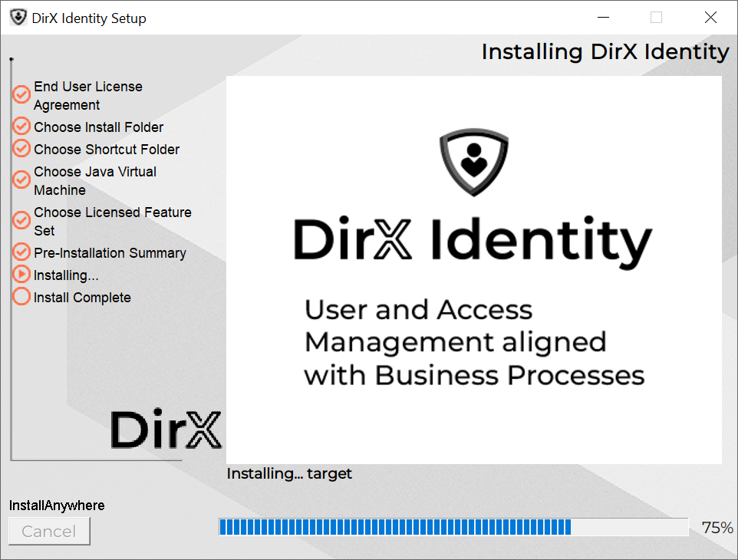Select the Choose Install Folder step label
The height and width of the screenshot is (560, 738).
(x=98, y=127)
